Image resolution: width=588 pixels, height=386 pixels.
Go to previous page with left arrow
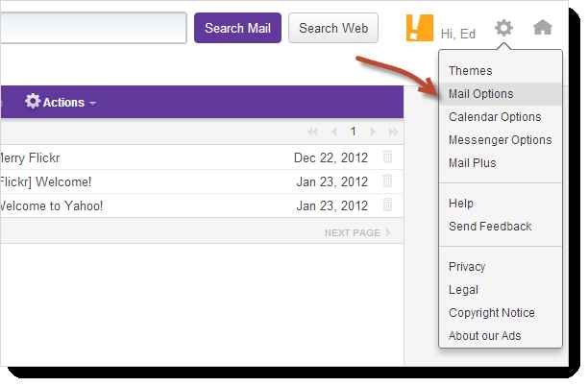(334, 132)
